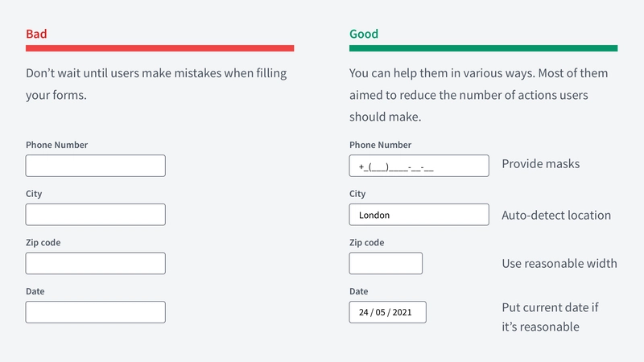Focus the Date field showing 24 / 05 / 2021
This screenshot has width=644, height=362.
click(x=388, y=312)
